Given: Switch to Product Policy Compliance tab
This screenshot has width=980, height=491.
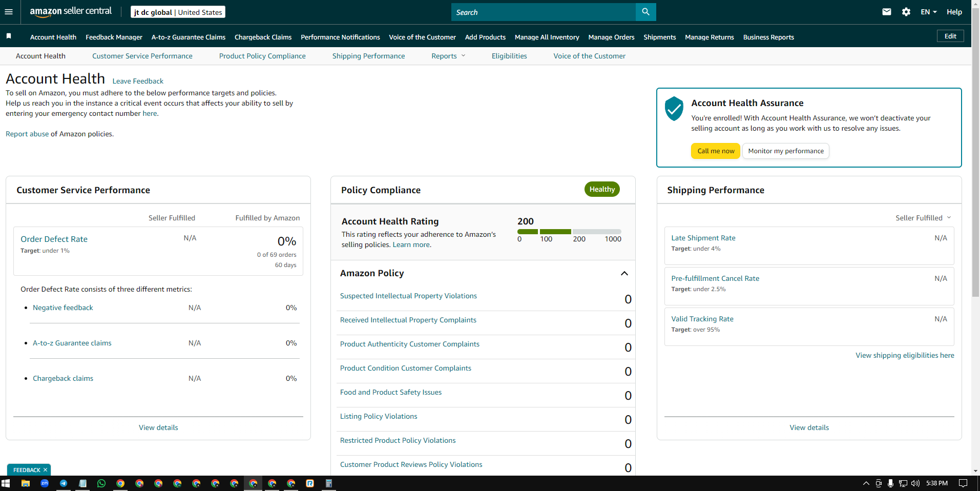Looking at the screenshot, I should [x=262, y=56].
